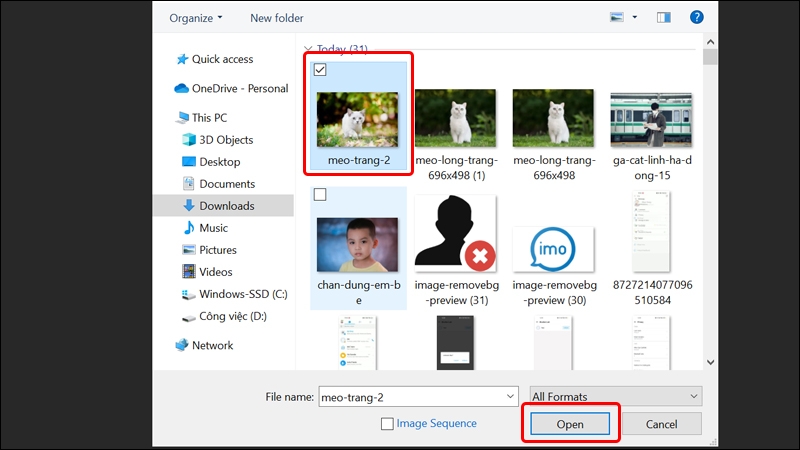Open the Pictures label in sidebar
The height and width of the screenshot is (450, 800).
(218, 249)
